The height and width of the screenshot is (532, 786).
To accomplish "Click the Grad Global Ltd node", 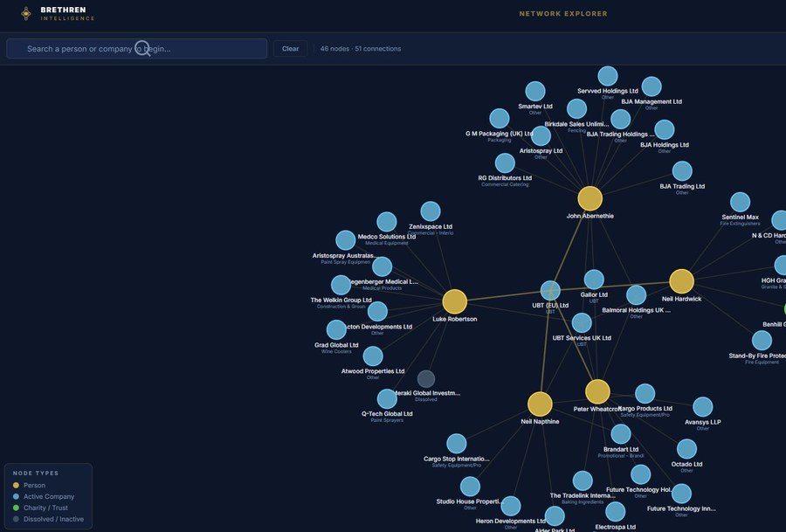I will pyautogui.click(x=336, y=330).
